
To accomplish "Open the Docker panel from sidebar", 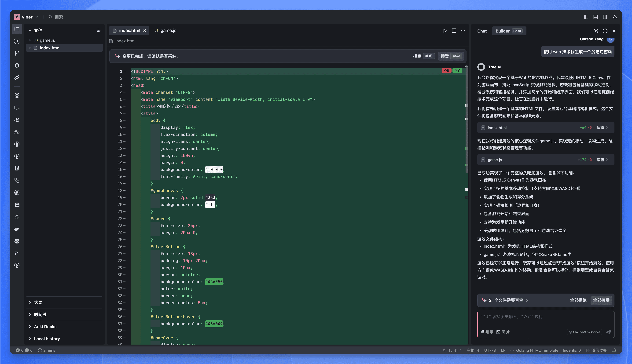I will click(17, 229).
